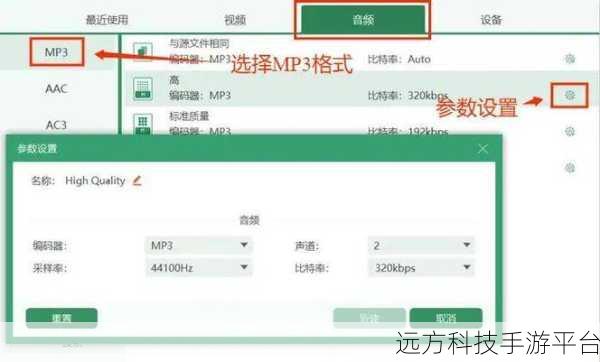
Task: Open gear settings for the 192kbps preset
Action: (570, 131)
